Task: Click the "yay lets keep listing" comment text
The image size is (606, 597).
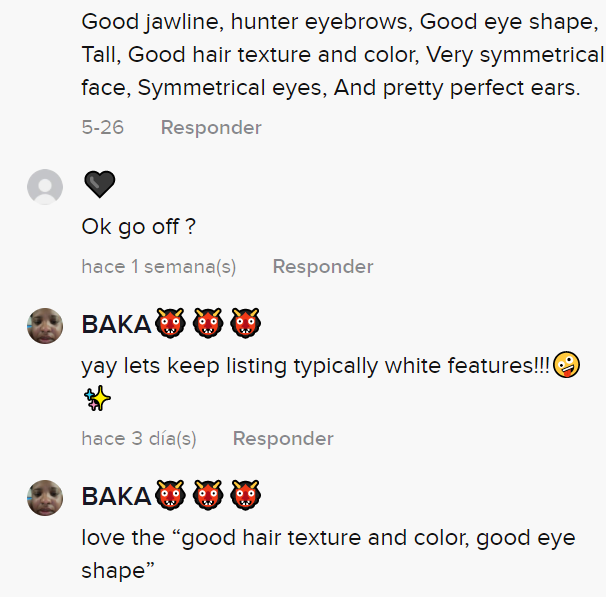Action: [x=316, y=366]
